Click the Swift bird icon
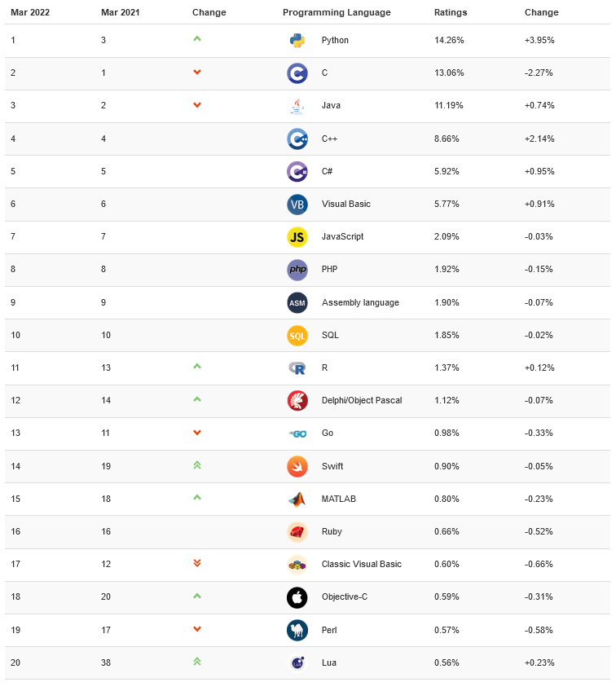The height and width of the screenshot is (691, 616). (x=297, y=466)
